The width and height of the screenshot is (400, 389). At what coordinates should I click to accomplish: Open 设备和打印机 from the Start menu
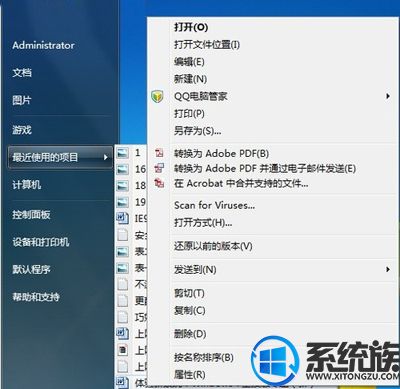pyautogui.click(x=41, y=242)
